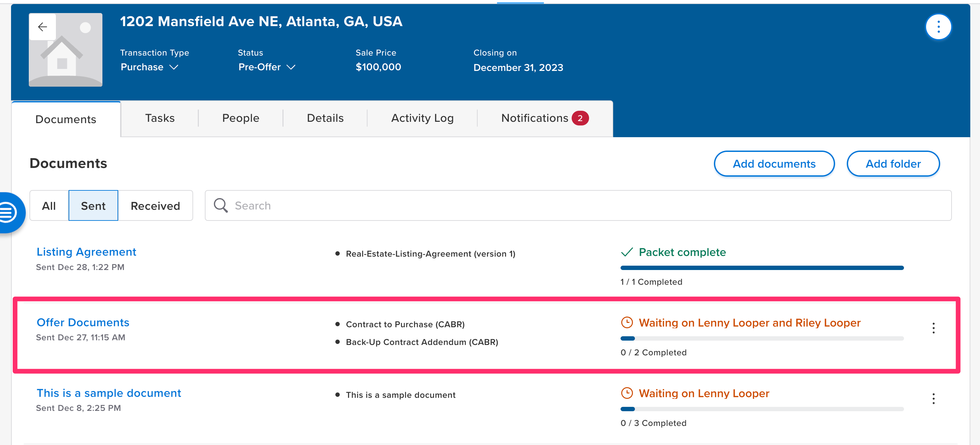Open sample document three-dot menu

[x=933, y=398]
